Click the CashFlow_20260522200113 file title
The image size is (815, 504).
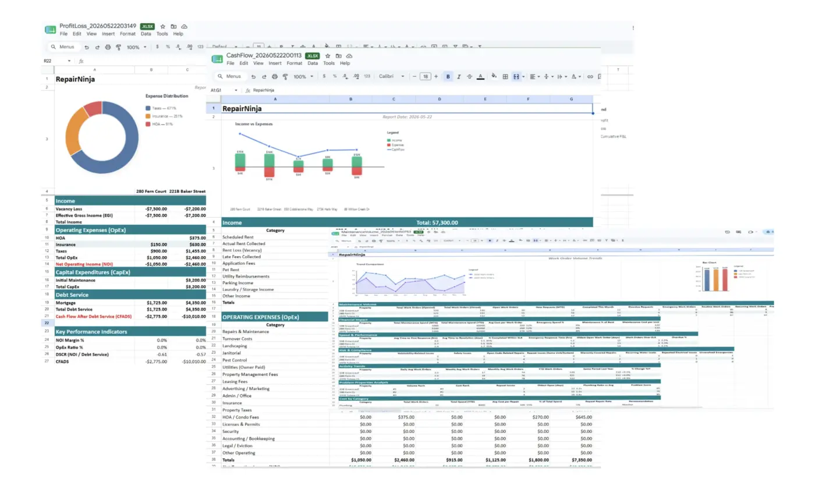pos(264,55)
